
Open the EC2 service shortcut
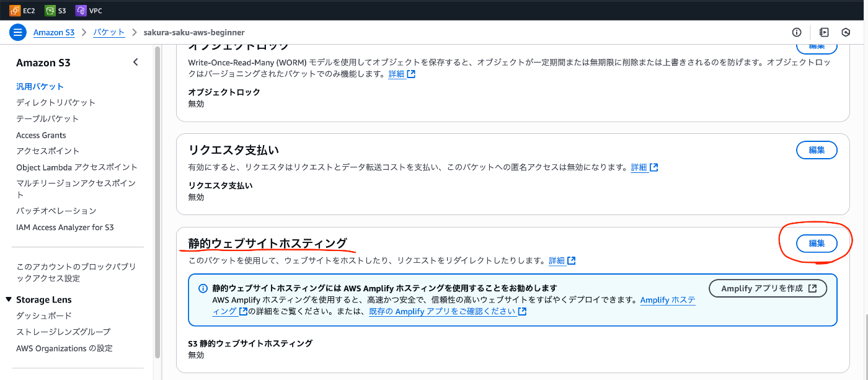click(x=22, y=11)
